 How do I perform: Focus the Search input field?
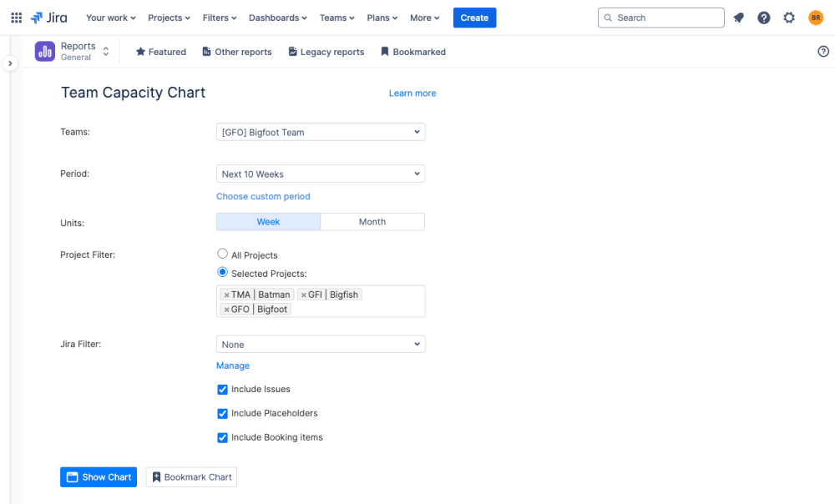660,18
